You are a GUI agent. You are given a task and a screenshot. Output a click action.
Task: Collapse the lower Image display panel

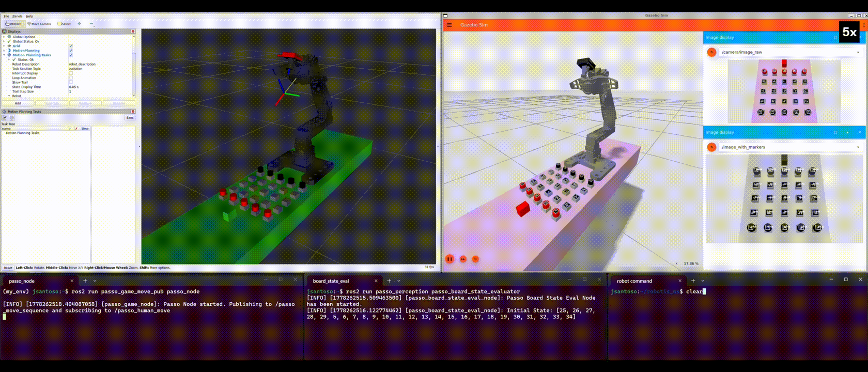847,132
